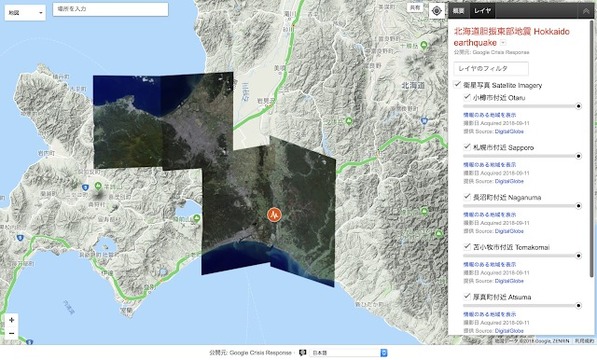Click the orange earthquake epicenter marker
597x360 pixels.
coord(274,215)
